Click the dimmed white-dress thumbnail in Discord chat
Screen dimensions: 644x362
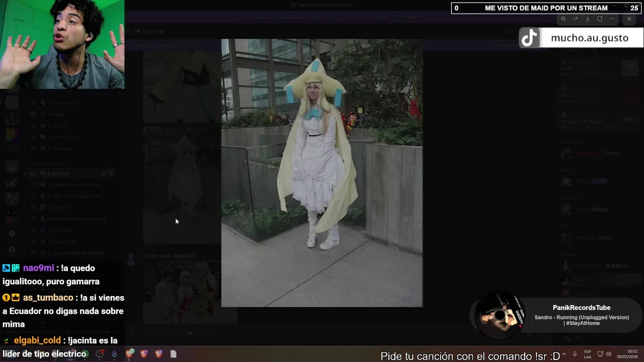click(x=181, y=185)
